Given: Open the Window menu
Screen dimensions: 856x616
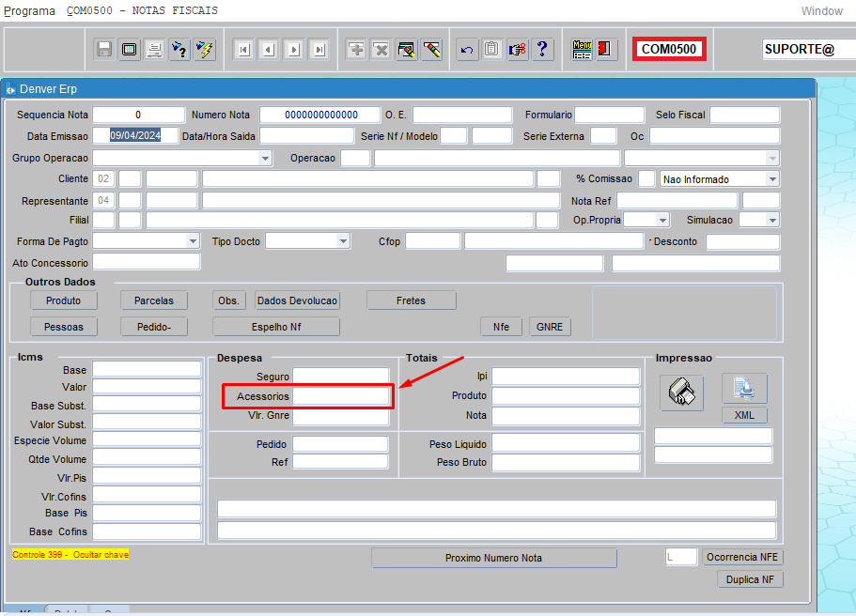Looking at the screenshot, I should (821, 10).
